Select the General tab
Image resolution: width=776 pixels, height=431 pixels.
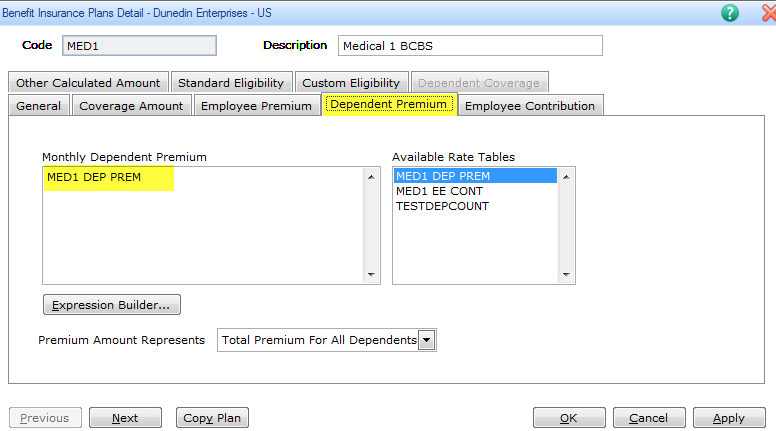[x=39, y=106]
